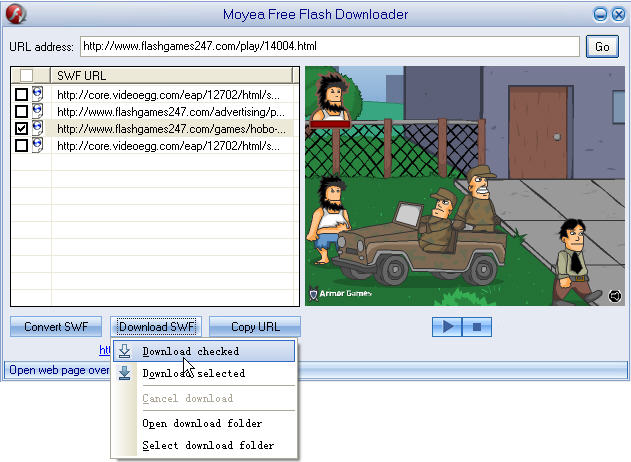631x462 pixels.
Task: Stop the SWF preview with the stop button
Action: 477,326
